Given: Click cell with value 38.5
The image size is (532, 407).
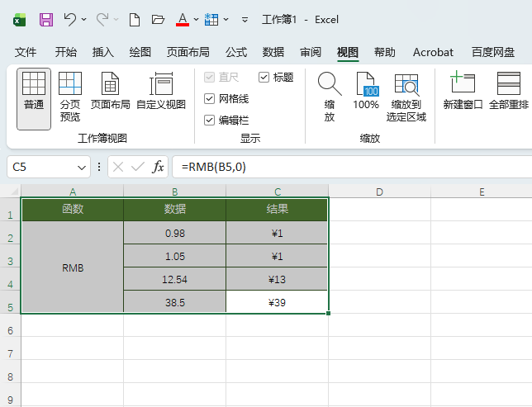Looking at the screenshot, I should pos(175,302).
